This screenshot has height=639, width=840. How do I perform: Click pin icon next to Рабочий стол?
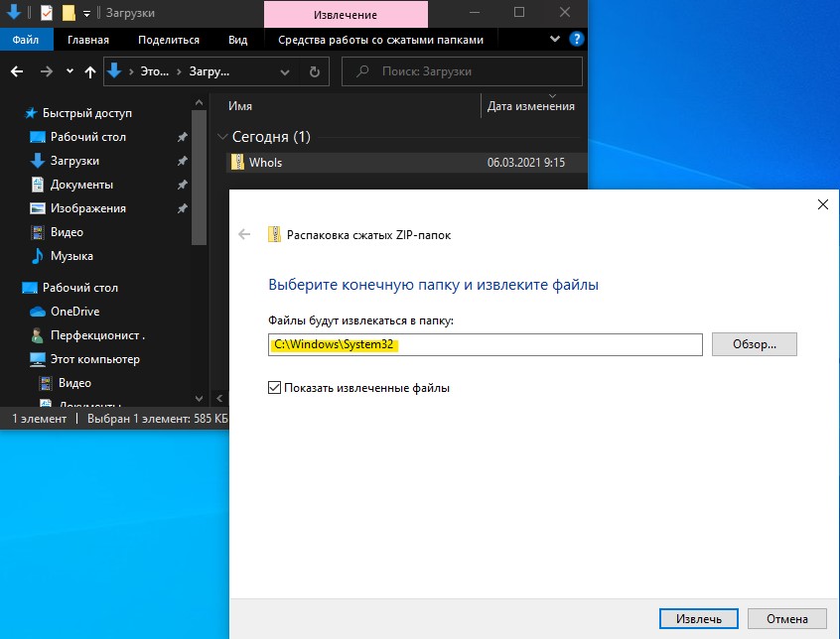coord(182,137)
